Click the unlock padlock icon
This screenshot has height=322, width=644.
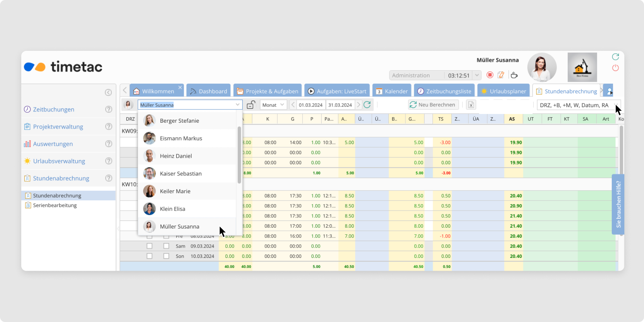[251, 105]
